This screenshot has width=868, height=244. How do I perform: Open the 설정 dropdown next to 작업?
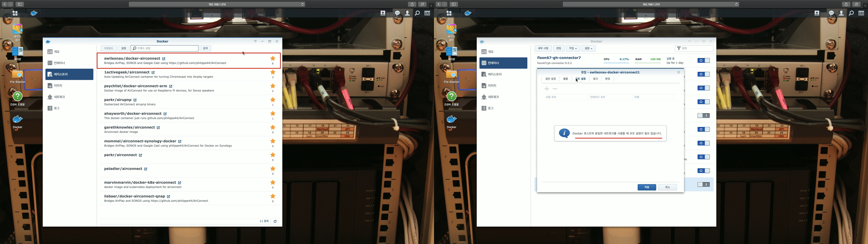[x=588, y=49]
